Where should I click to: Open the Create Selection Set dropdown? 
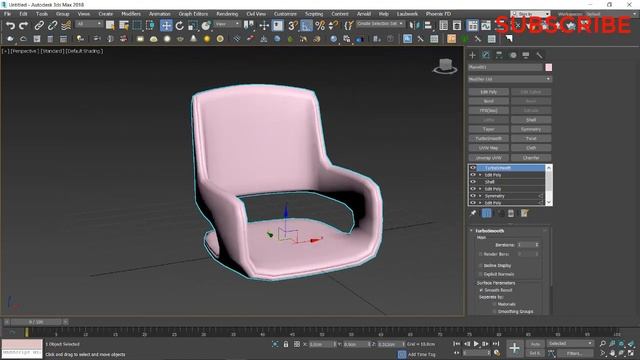point(380,24)
